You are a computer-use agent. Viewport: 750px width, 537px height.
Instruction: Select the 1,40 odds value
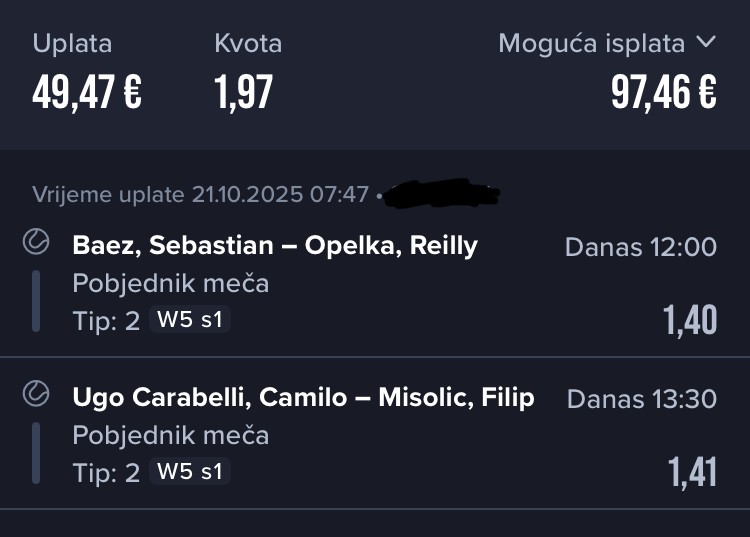690,320
